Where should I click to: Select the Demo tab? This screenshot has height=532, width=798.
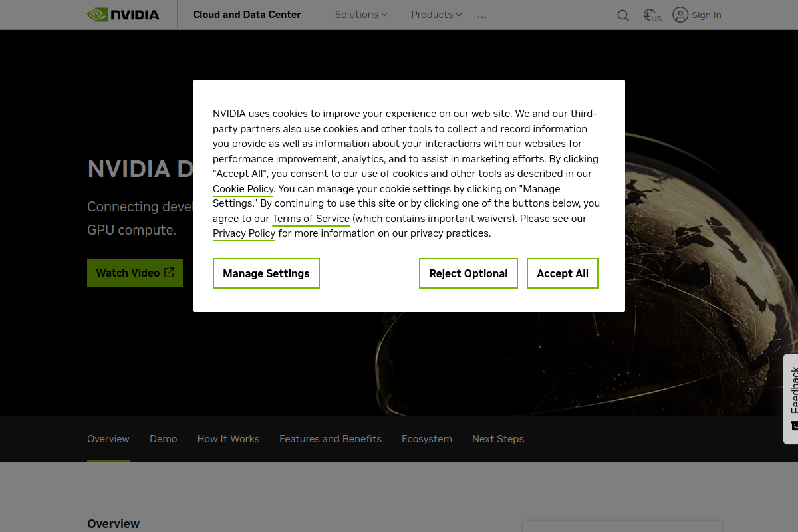pyautogui.click(x=164, y=439)
